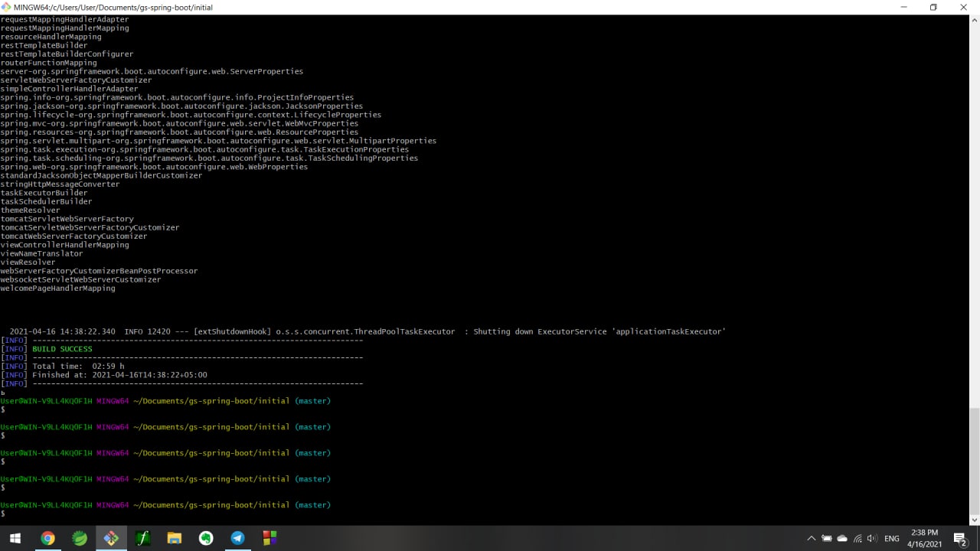Viewport: 980px width, 551px height.
Task: Click the 'websocketServletWebServerCustomizer' line
Action: coord(80,279)
